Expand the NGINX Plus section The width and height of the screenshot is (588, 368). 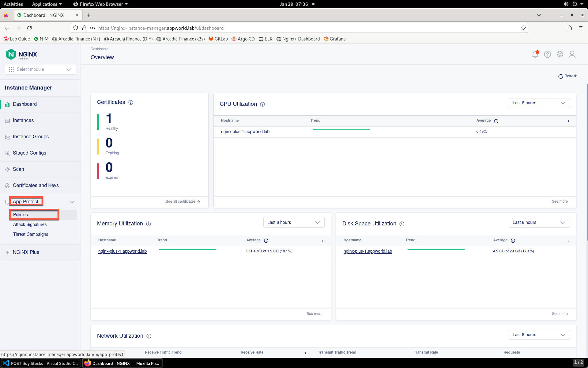tap(40, 252)
